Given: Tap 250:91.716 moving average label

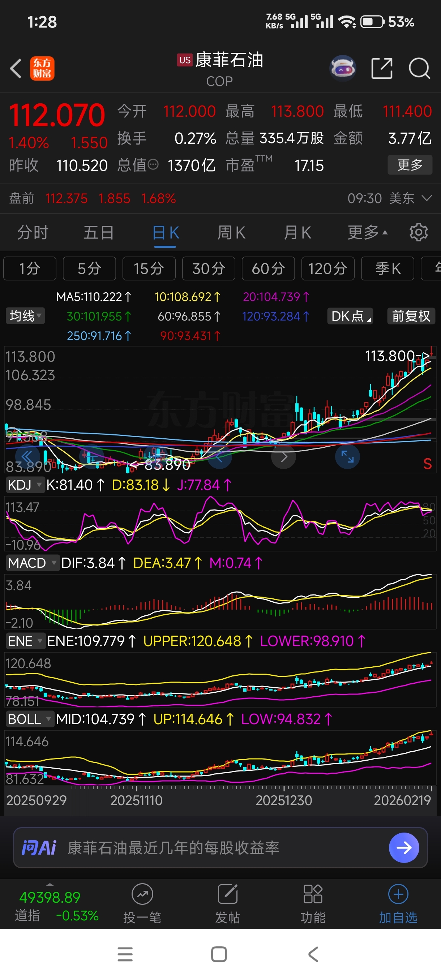Looking at the screenshot, I should [99, 336].
